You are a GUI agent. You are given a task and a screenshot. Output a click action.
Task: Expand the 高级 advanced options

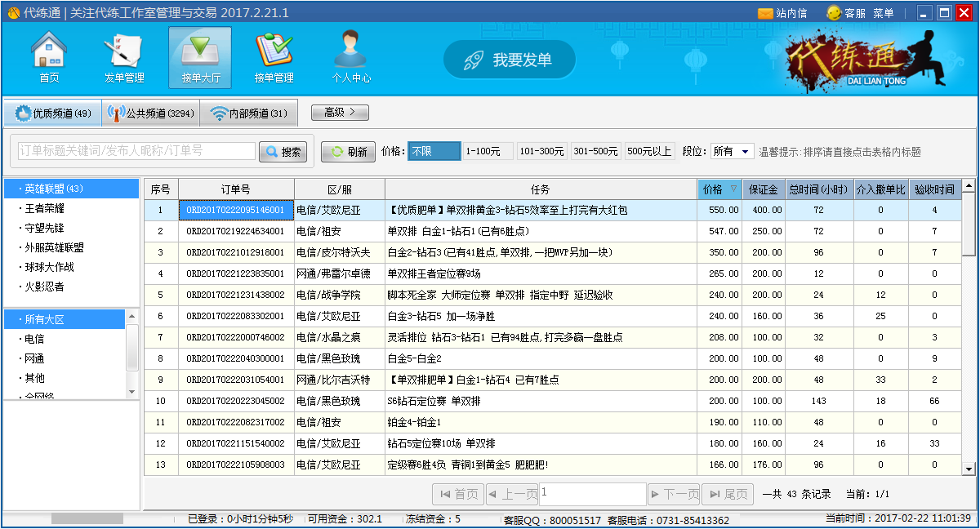tap(340, 113)
